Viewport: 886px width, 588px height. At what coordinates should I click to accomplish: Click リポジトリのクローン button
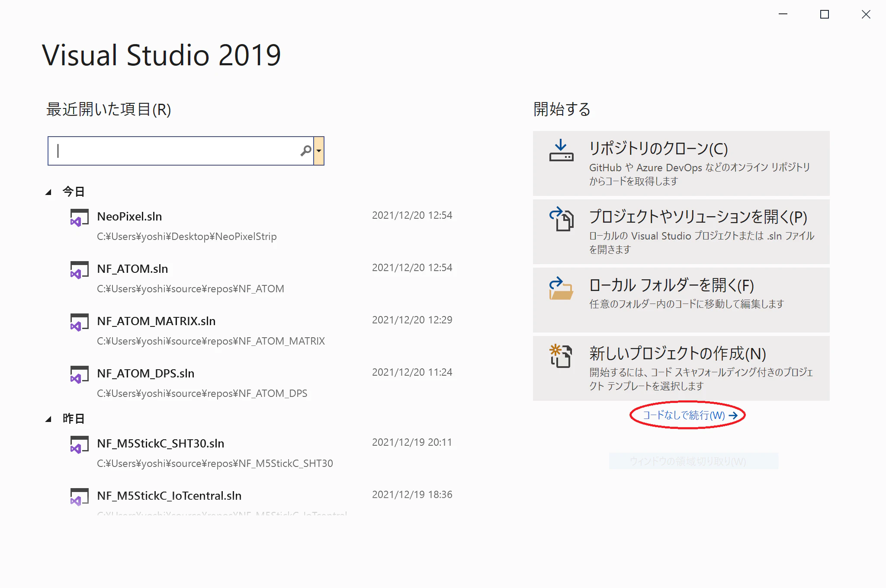681,163
